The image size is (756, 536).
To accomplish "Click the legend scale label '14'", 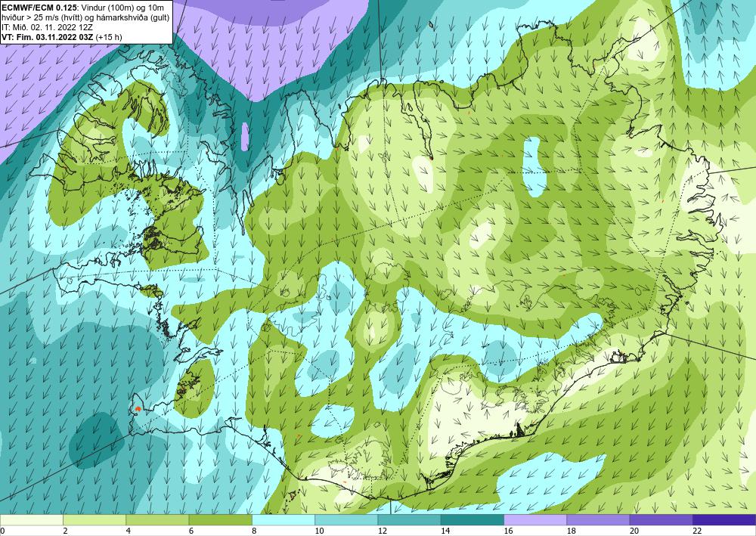I will tap(445, 531).
